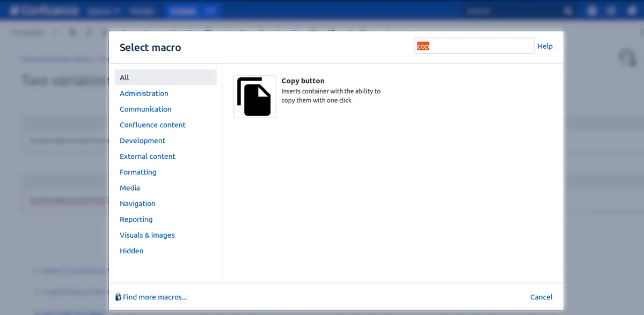View the Reporting macro category

[136, 219]
